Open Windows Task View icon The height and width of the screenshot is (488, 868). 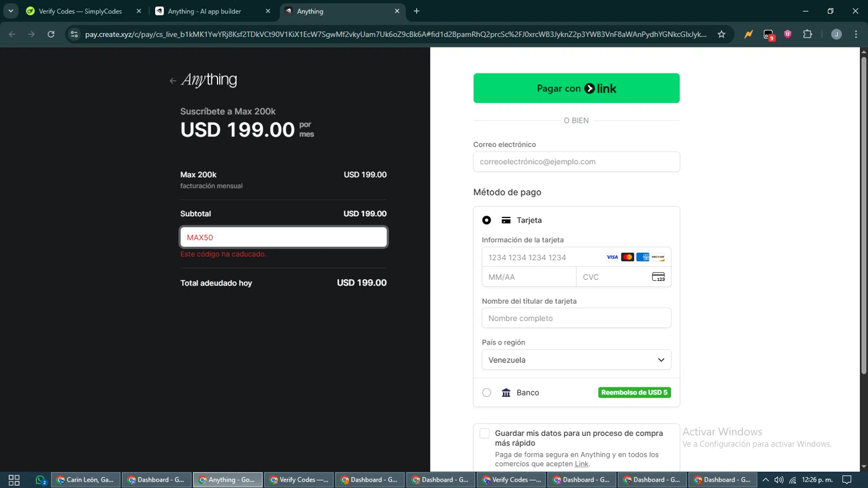click(x=14, y=480)
